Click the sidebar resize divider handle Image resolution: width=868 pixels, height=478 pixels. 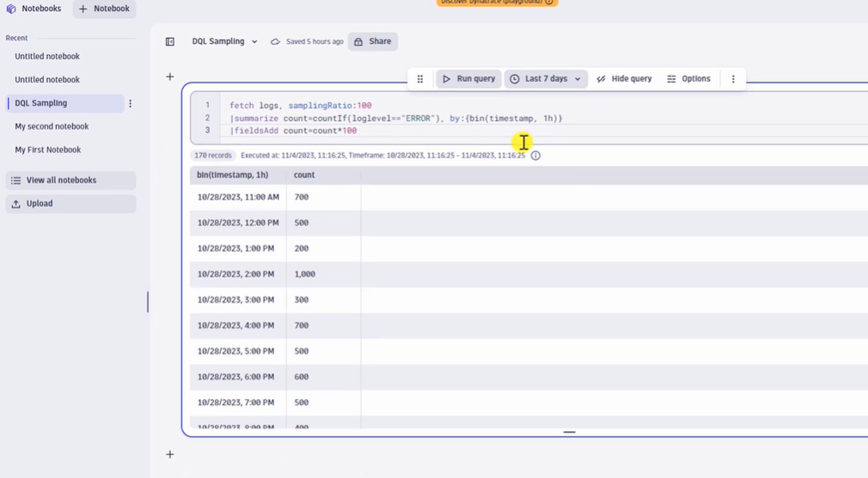tap(148, 302)
